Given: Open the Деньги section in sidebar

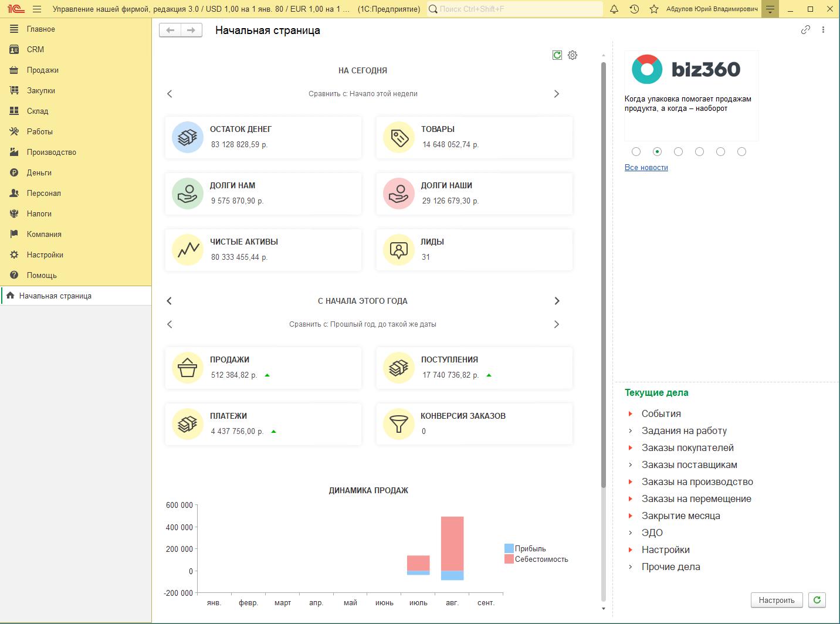Looking at the screenshot, I should click(x=39, y=172).
